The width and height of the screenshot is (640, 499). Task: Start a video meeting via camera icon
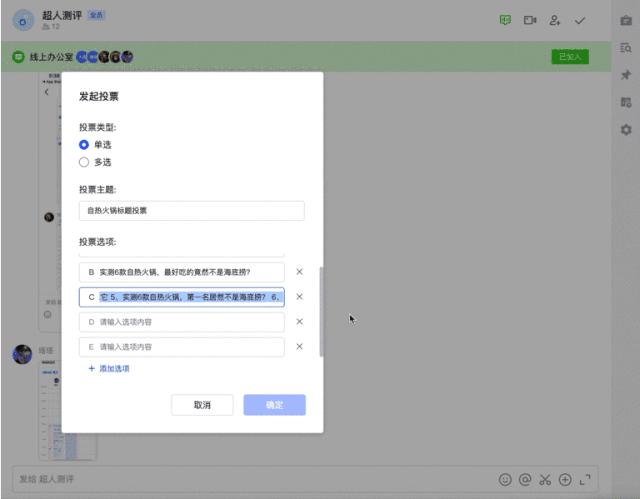[x=530, y=20]
